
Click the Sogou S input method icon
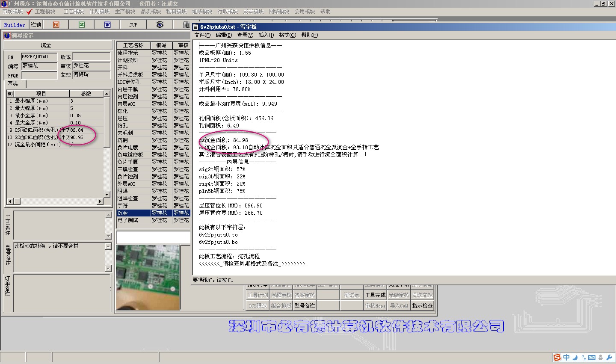[x=557, y=357]
